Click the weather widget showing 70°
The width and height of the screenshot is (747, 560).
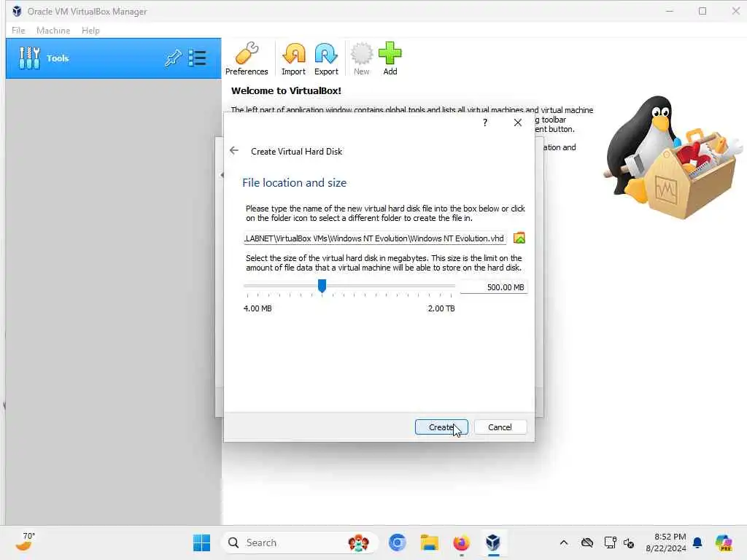click(25, 542)
